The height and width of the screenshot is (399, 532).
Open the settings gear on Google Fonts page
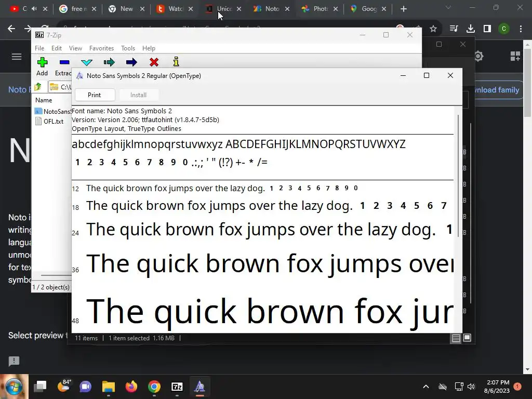point(478,56)
